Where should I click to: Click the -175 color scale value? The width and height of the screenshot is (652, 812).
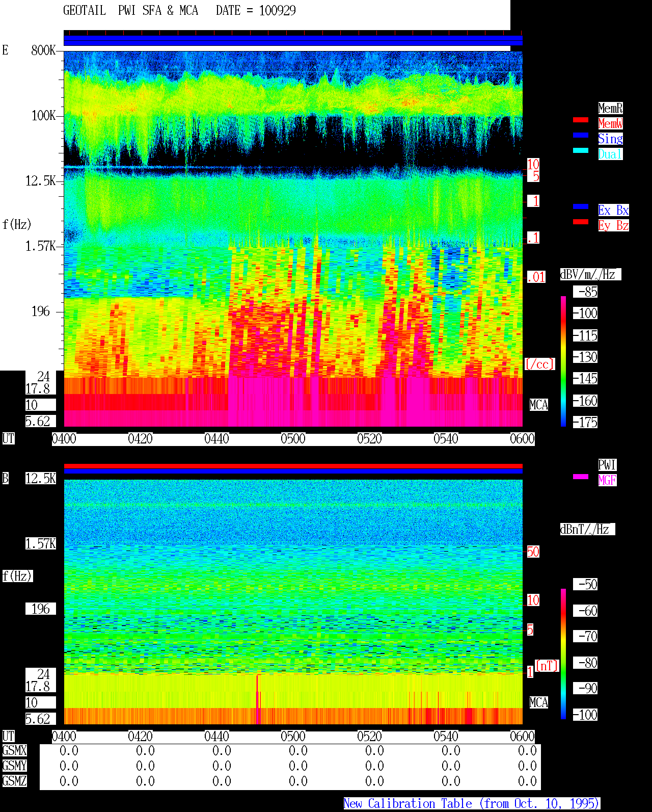point(586,422)
